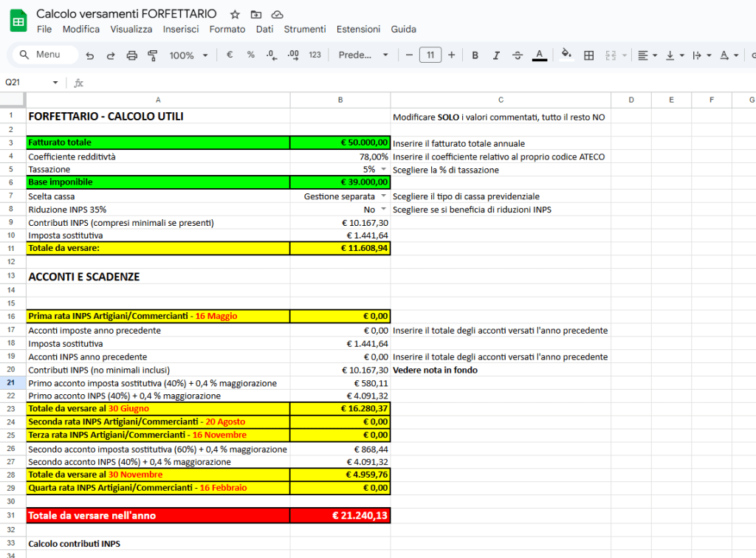The height and width of the screenshot is (558, 756).
Task: Select the Fatturato totale € 50.000,00 cell
Action: click(340, 142)
